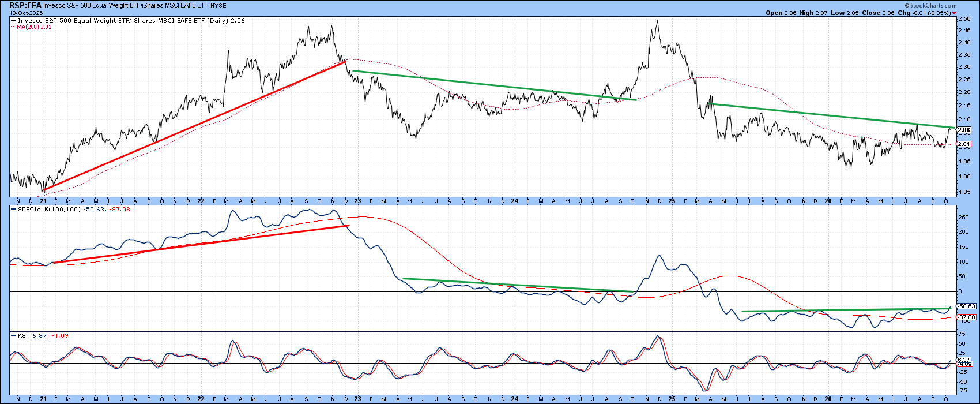The image size is (980, 404).
Task: Click the 200 label on Special K axis
Action: 963,232
